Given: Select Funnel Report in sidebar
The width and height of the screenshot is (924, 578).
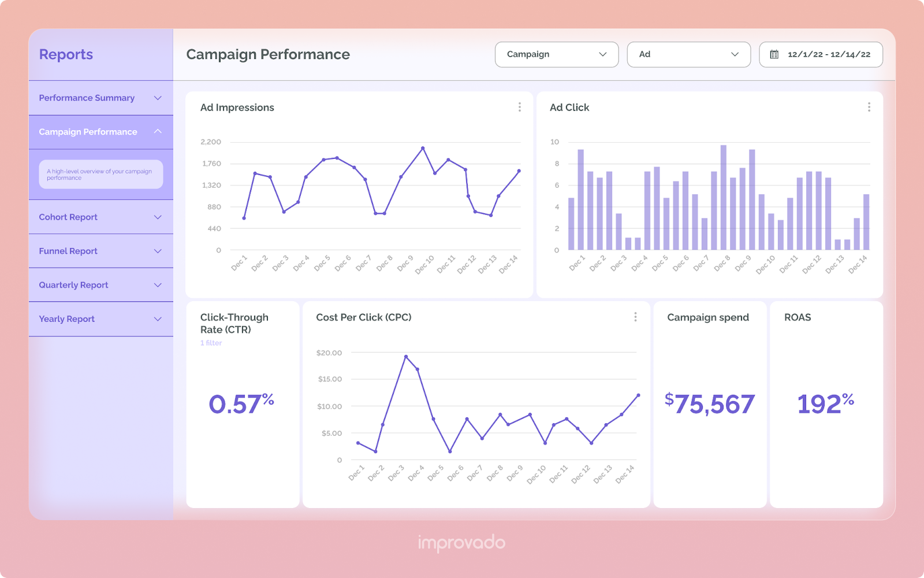Looking at the screenshot, I should pyautogui.click(x=68, y=251).
